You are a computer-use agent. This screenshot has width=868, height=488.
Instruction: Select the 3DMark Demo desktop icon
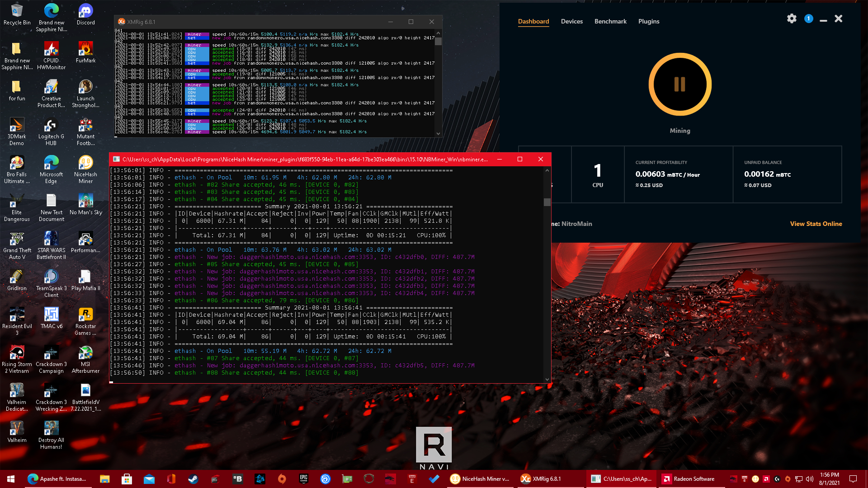[x=17, y=132]
